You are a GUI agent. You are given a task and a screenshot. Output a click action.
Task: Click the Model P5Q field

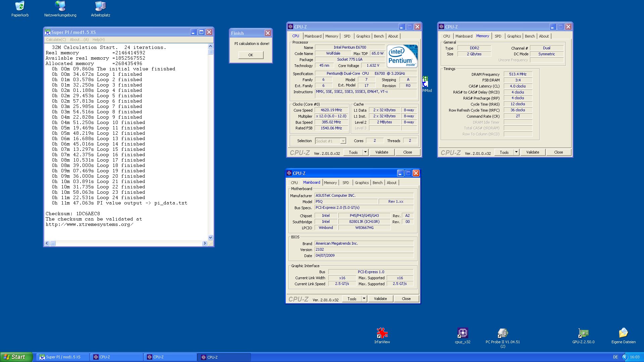coord(346,201)
